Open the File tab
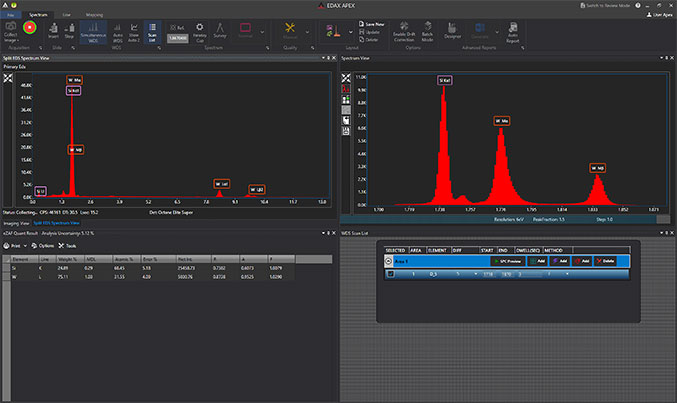Viewport: 677px width, 403px height. 11,15
